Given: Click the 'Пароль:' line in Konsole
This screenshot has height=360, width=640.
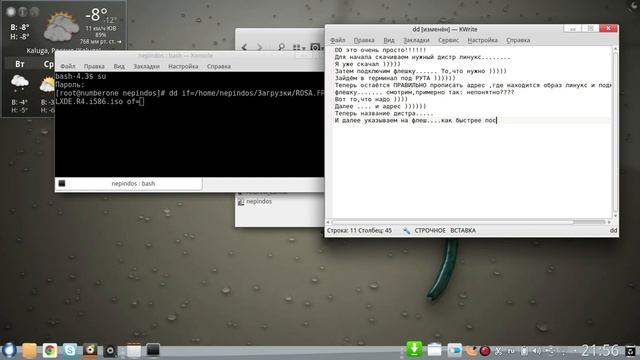Looking at the screenshot, I should coord(70,85).
